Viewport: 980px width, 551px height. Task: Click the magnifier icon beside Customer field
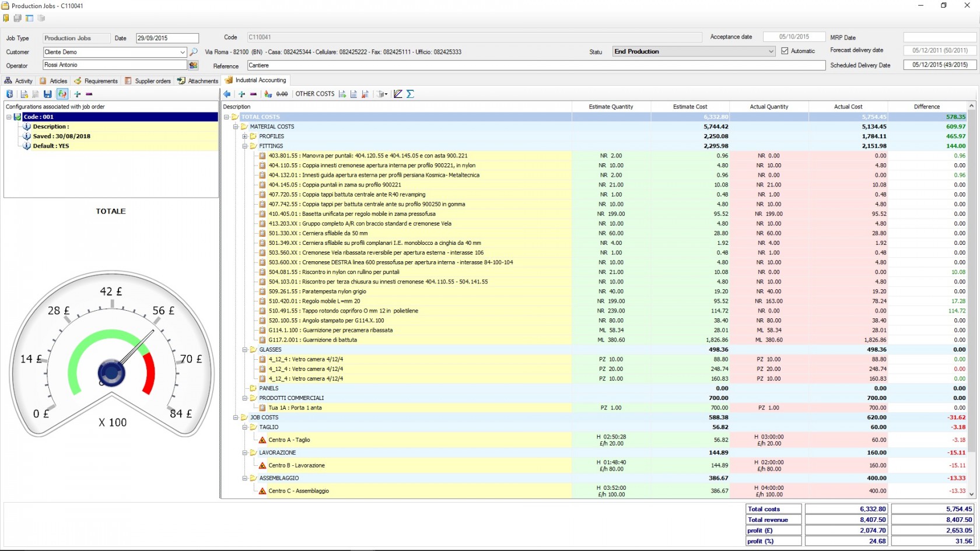click(x=194, y=52)
